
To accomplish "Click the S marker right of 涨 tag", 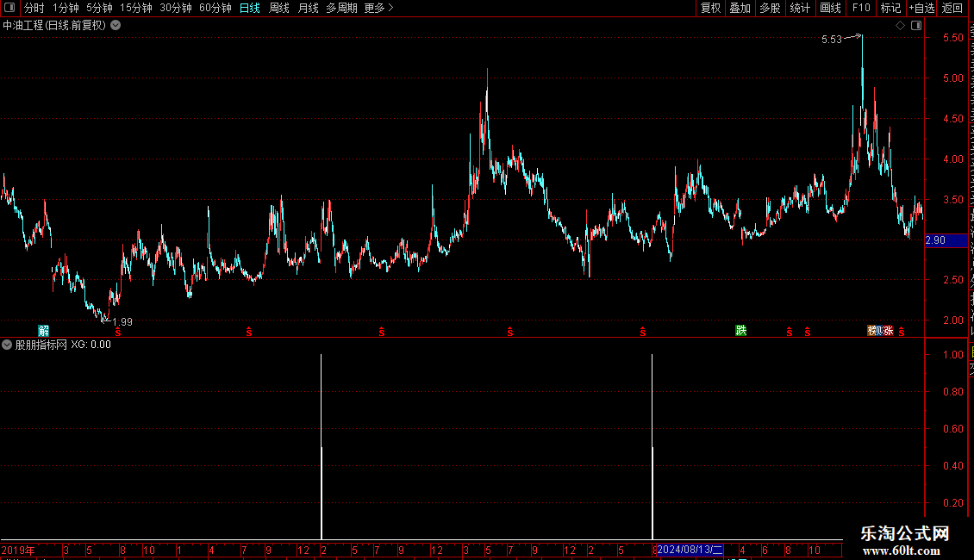I will (902, 333).
